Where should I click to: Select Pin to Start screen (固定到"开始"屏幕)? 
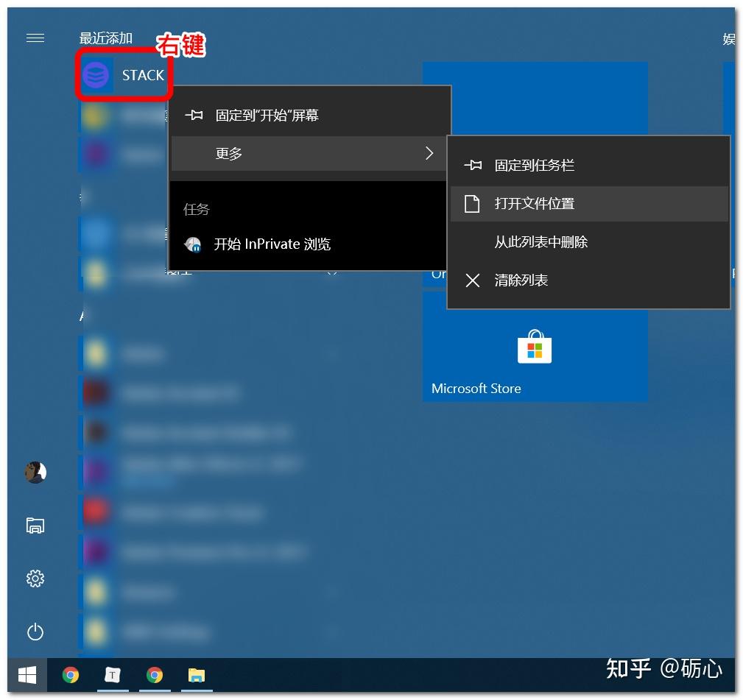pyautogui.click(x=310, y=115)
